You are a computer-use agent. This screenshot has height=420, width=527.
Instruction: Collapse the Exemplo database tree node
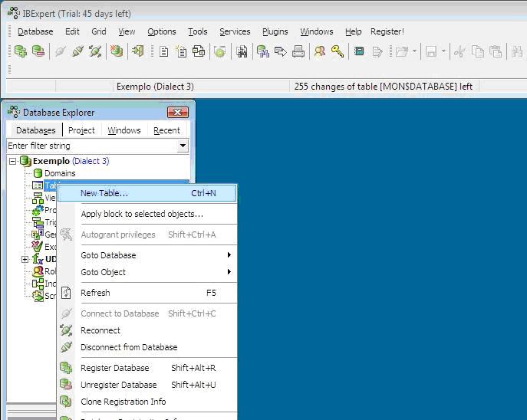[13, 162]
